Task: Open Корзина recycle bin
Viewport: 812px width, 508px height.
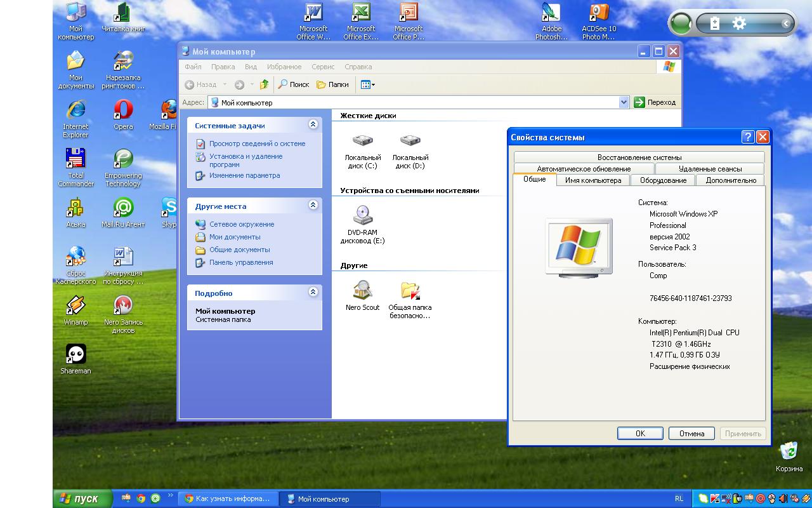Action: click(x=789, y=457)
